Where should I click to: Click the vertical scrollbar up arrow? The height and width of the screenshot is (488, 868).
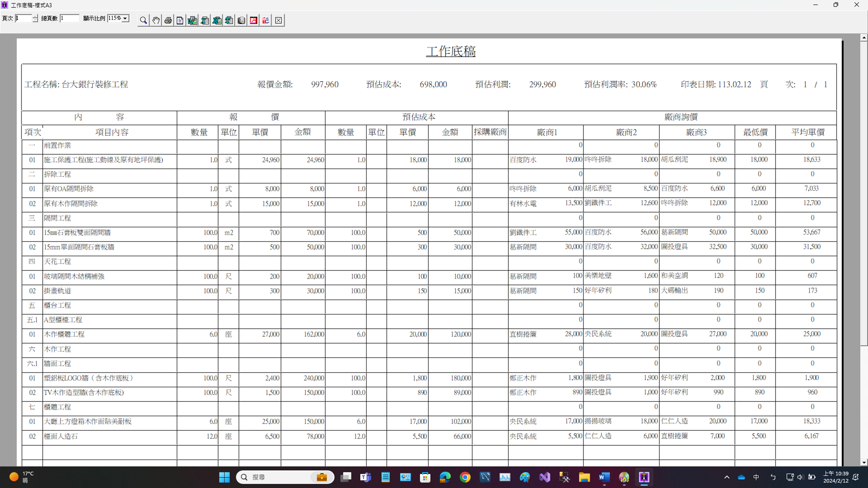tap(864, 37)
